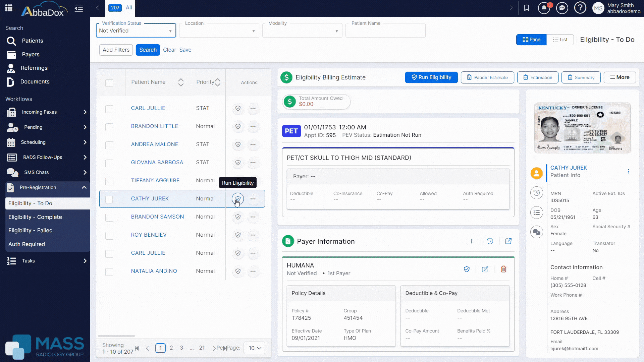
Task: Click the bookmark icon in top bar
Action: click(527, 8)
